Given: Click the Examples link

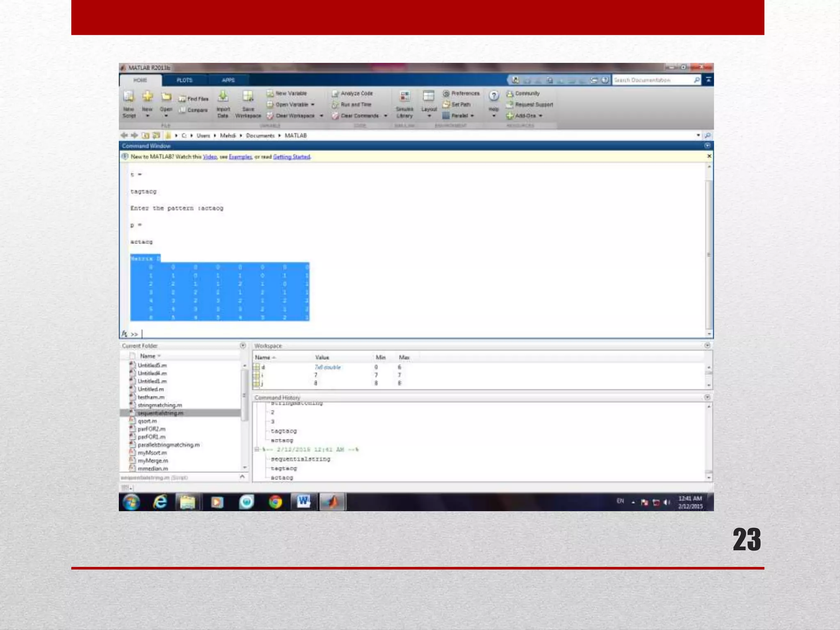Looking at the screenshot, I should point(240,157).
